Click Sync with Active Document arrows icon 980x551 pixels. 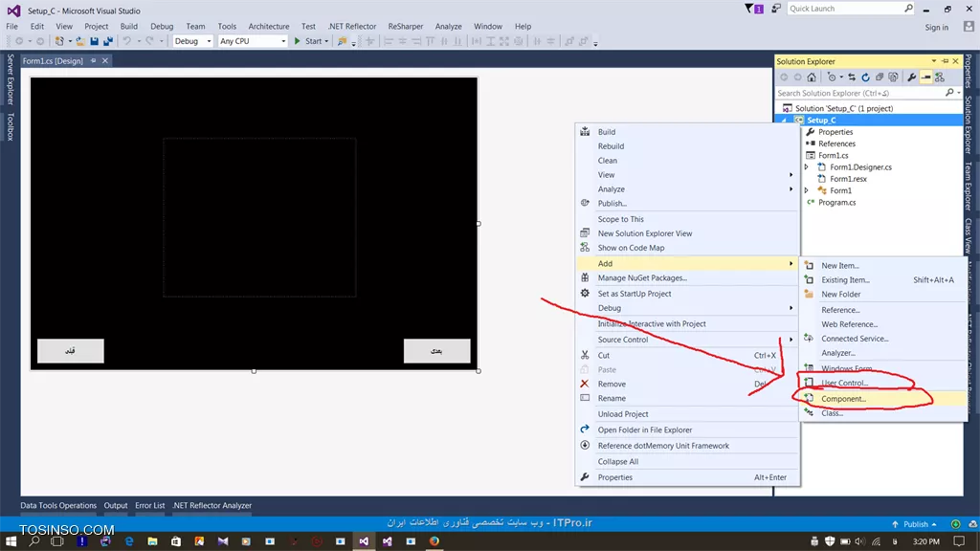[x=851, y=77]
